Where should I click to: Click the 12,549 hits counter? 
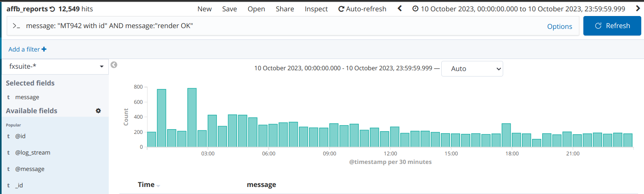coord(76,9)
